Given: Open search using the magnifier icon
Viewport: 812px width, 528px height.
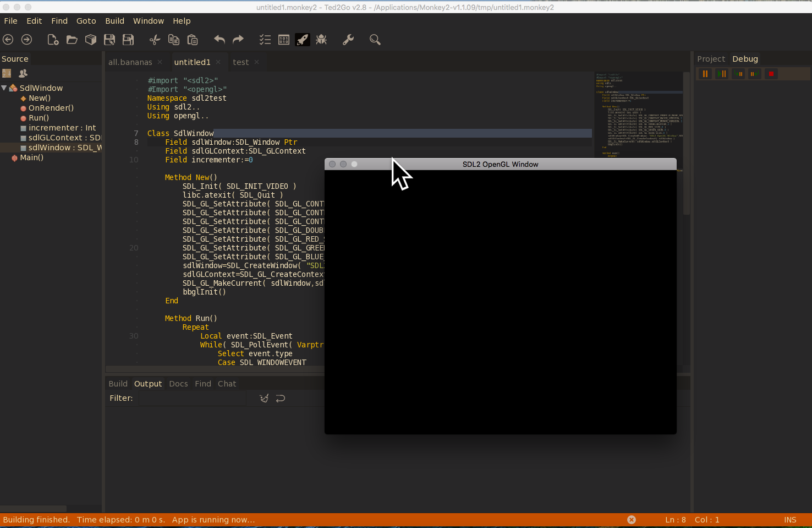Looking at the screenshot, I should 375,39.
